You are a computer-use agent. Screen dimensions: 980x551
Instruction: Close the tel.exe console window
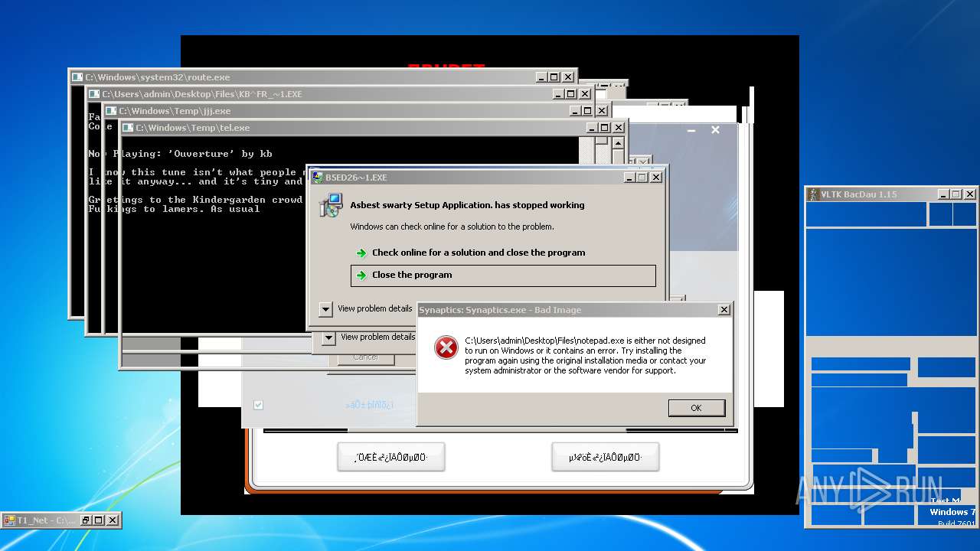619,128
